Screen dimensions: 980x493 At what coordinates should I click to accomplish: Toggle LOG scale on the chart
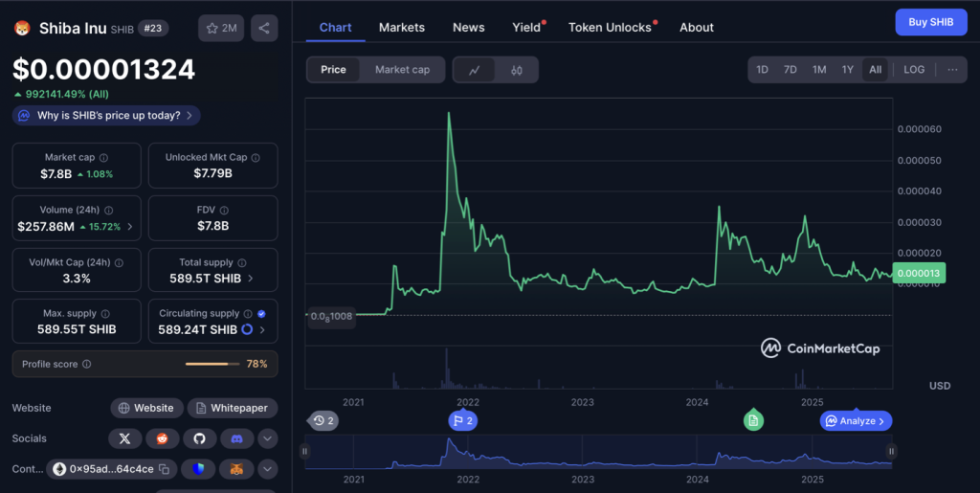click(914, 70)
